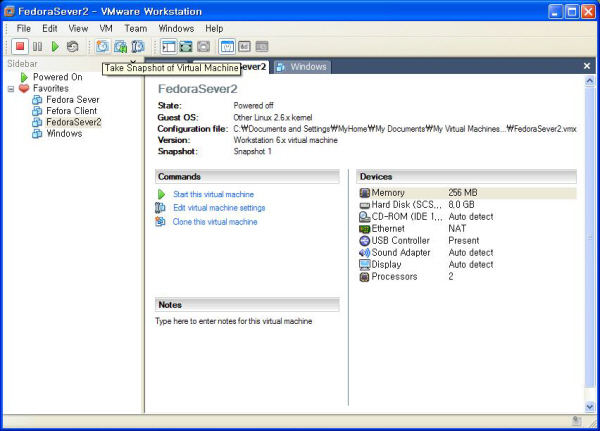This screenshot has width=600, height=431.
Task: Click the Suspend (pause) toolbar icon
Action: [x=38, y=47]
